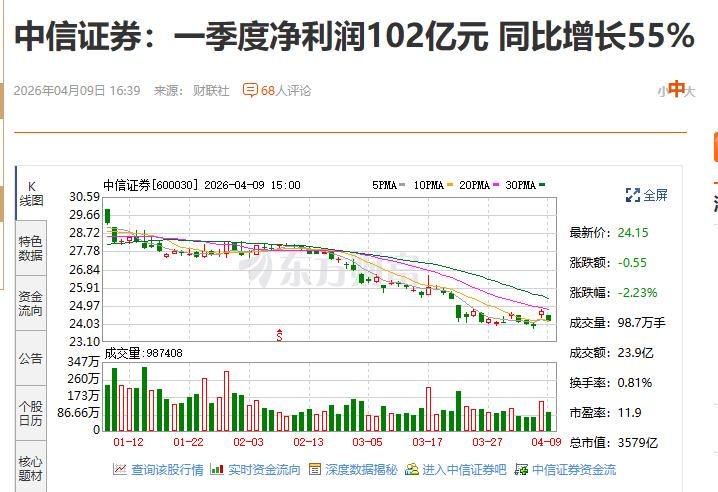This screenshot has width=718, height=492.
Task: Click the 10PMA legend swatch
Action: point(450,185)
